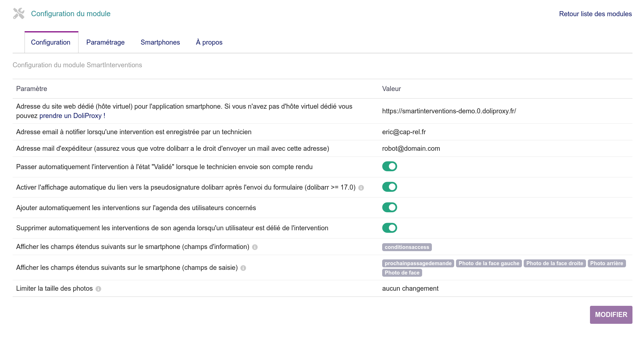Go to the À propos tab
This screenshot has width=644, height=340.
pos(209,42)
